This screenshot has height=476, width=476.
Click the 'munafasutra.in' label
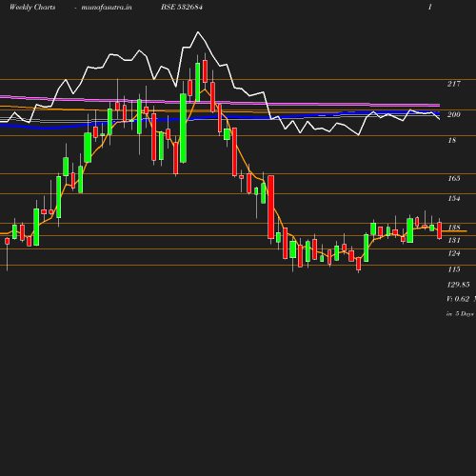coord(107,8)
